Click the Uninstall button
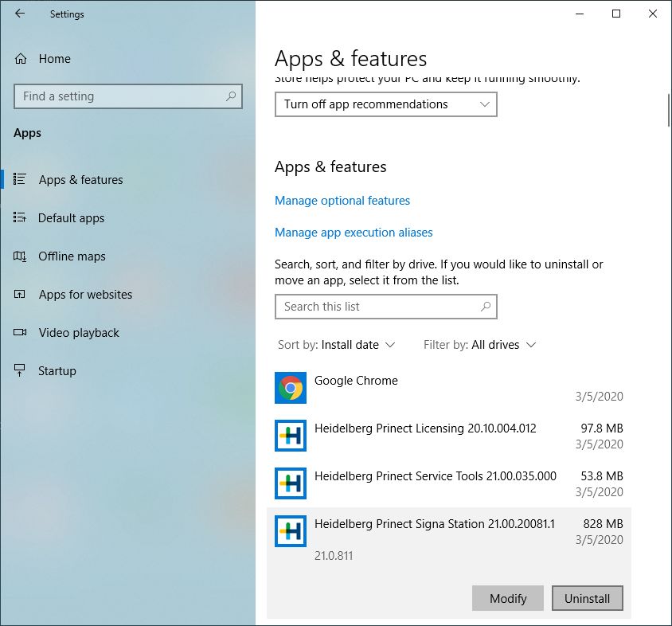This screenshot has width=672, height=626. (x=587, y=598)
